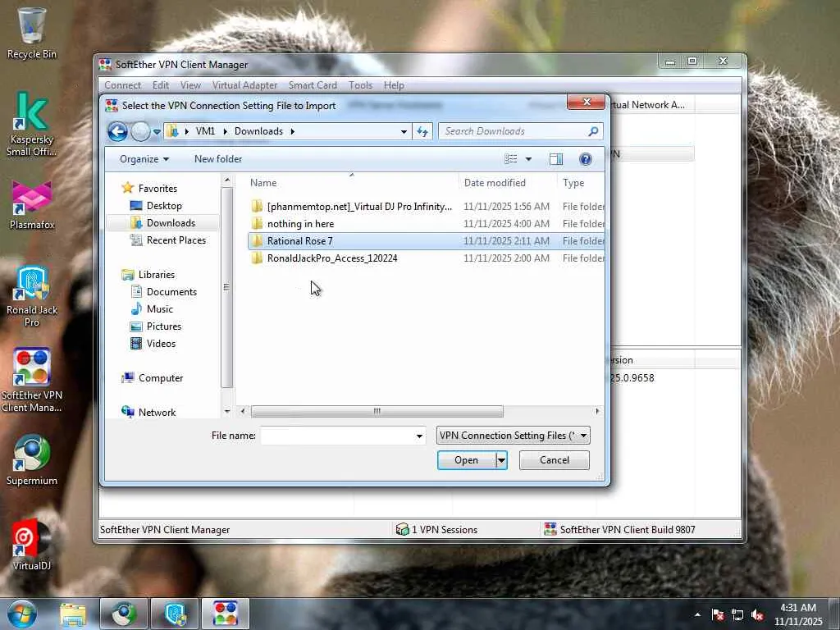The height and width of the screenshot is (630, 840).
Task: Open View menu in VPN Client Manager
Action: coord(190,85)
